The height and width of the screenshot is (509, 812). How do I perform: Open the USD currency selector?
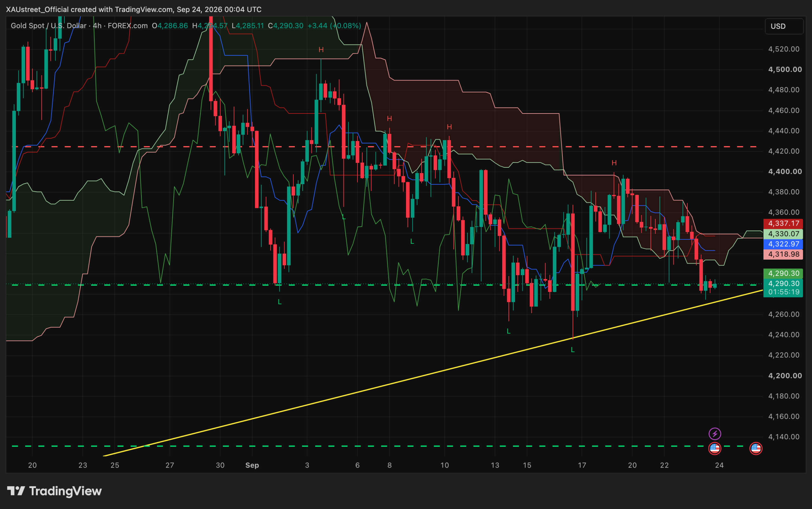(x=784, y=26)
